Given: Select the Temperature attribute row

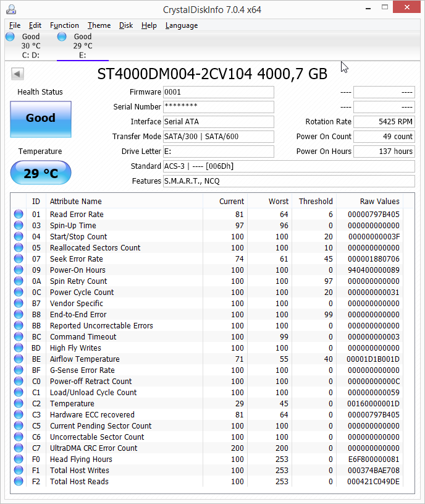Looking at the screenshot, I should (207, 403).
